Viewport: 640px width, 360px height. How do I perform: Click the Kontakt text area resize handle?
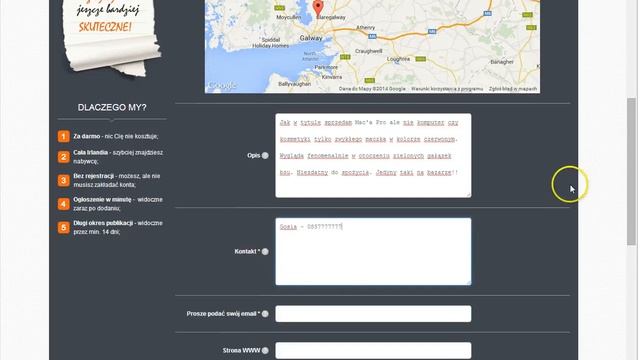pyautogui.click(x=469, y=282)
